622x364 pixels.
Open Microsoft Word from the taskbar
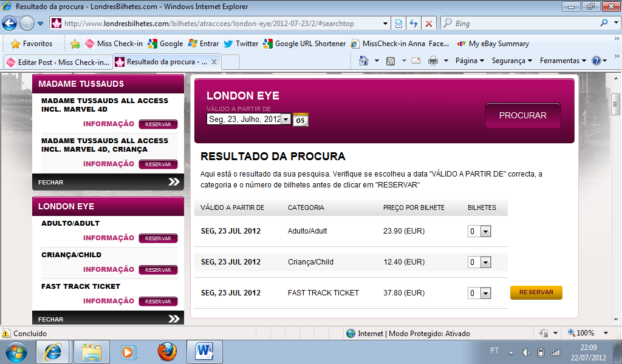click(x=204, y=351)
